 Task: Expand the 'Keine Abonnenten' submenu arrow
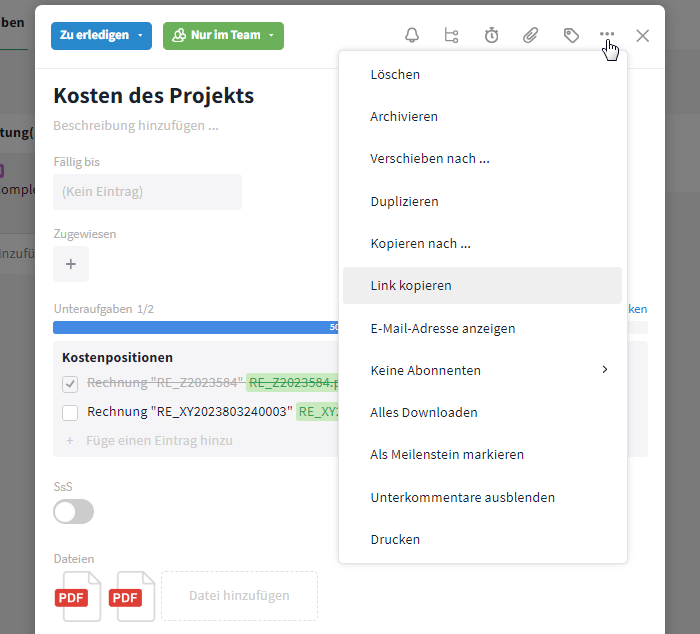[604, 369]
